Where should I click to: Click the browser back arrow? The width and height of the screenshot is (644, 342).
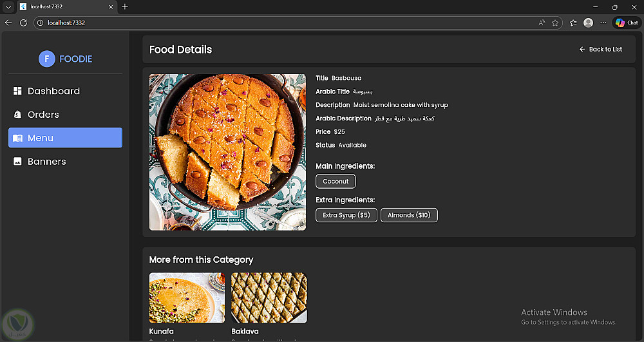pos(8,23)
